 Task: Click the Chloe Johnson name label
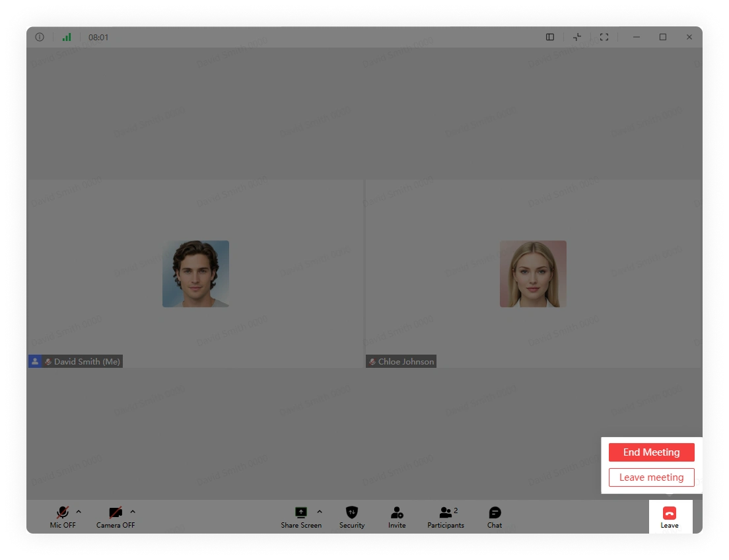[x=406, y=361]
